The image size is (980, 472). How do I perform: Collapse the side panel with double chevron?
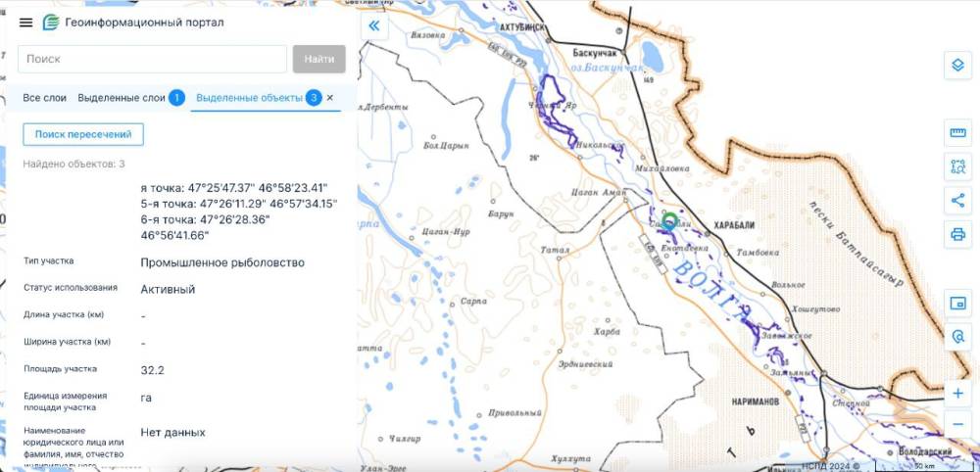(x=373, y=26)
